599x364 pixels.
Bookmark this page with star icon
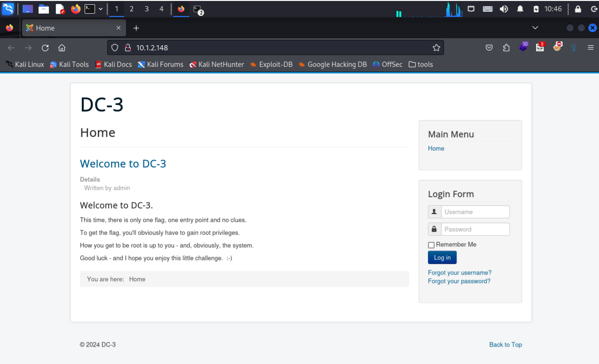pos(436,47)
